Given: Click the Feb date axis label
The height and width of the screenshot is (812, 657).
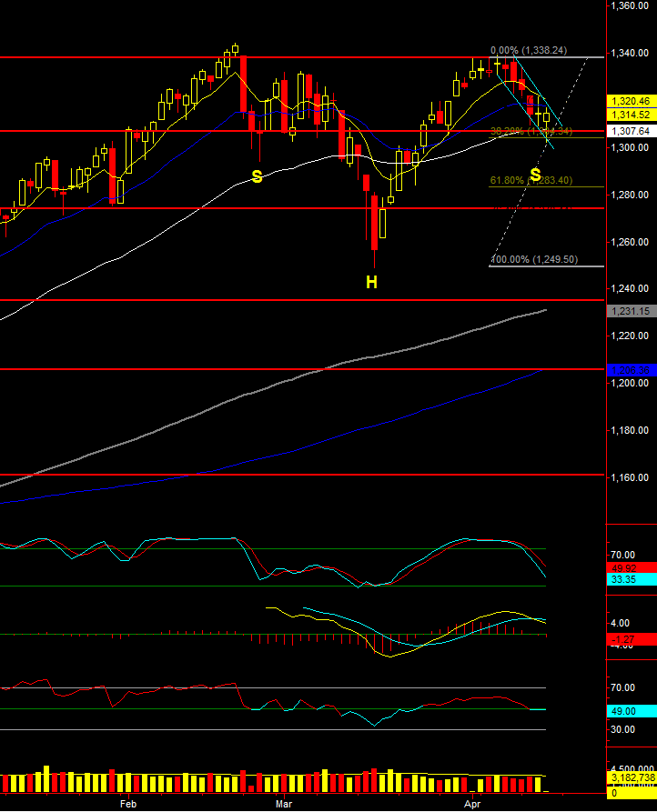Looking at the screenshot, I should (127, 804).
